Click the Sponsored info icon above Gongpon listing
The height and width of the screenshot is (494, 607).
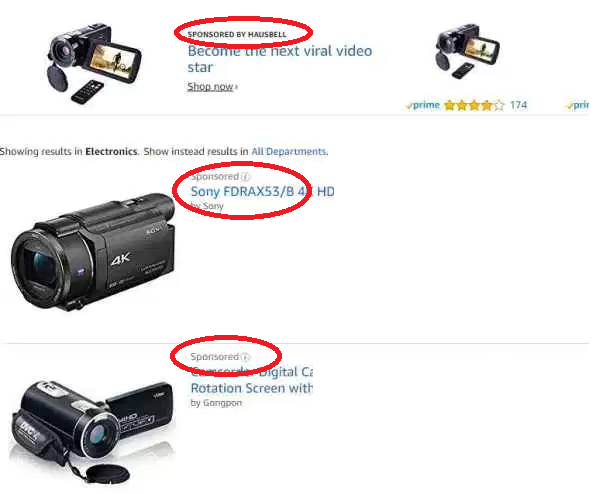[245, 357]
